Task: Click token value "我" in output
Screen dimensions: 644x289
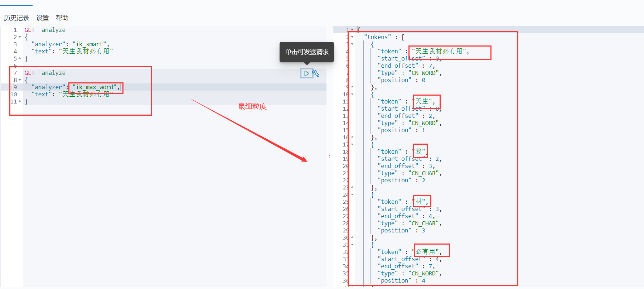Action: 418,152
